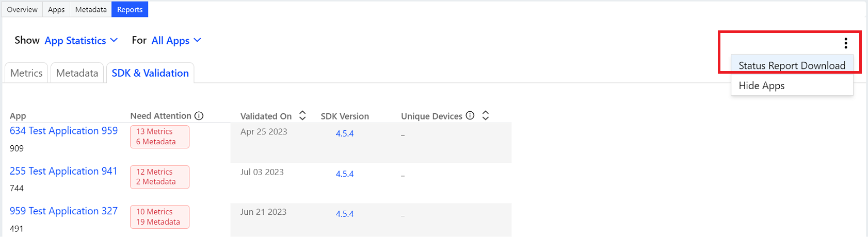Select Status Report Download menu entry
Image resolution: width=868 pixels, height=239 pixels.
pos(792,65)
